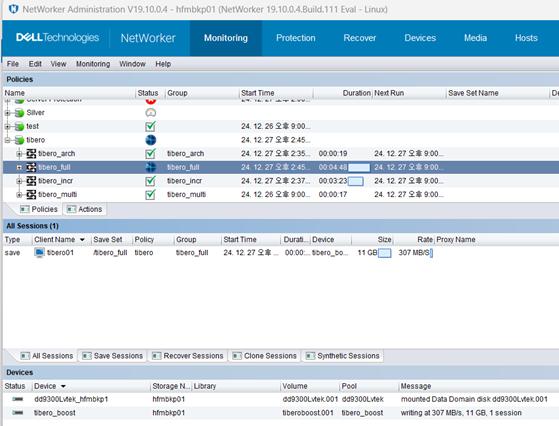Click the tibero_multi workflow icon
Image resolution: width=559 pixels, height=426 pixels.
point(31,194)
